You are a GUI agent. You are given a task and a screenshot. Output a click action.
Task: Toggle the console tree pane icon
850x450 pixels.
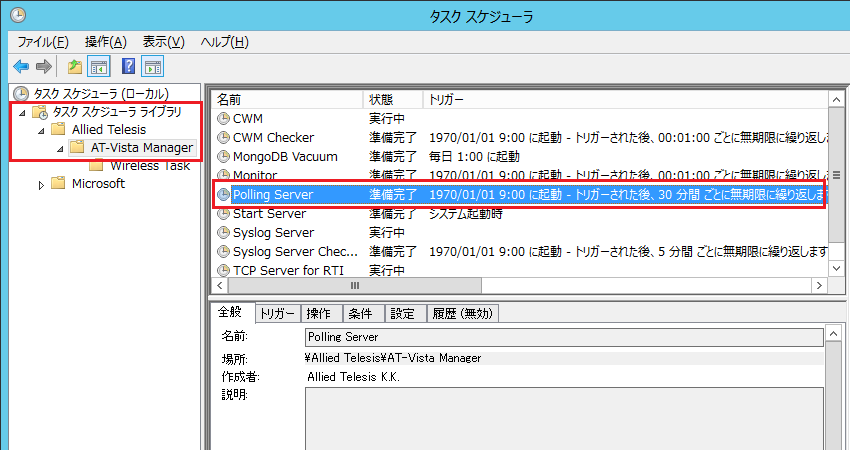point(100,67)
